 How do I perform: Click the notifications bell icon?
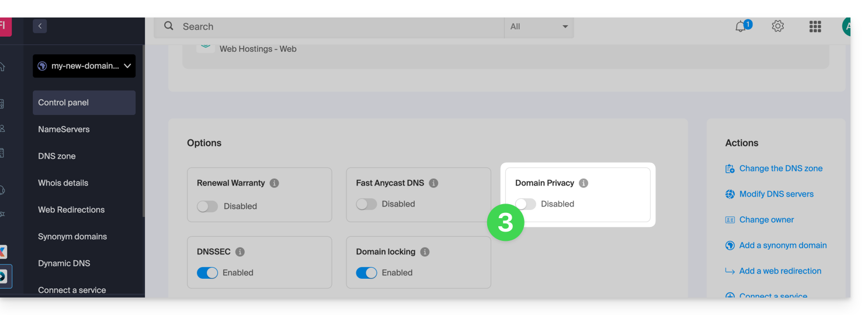(x=741, y=26)
